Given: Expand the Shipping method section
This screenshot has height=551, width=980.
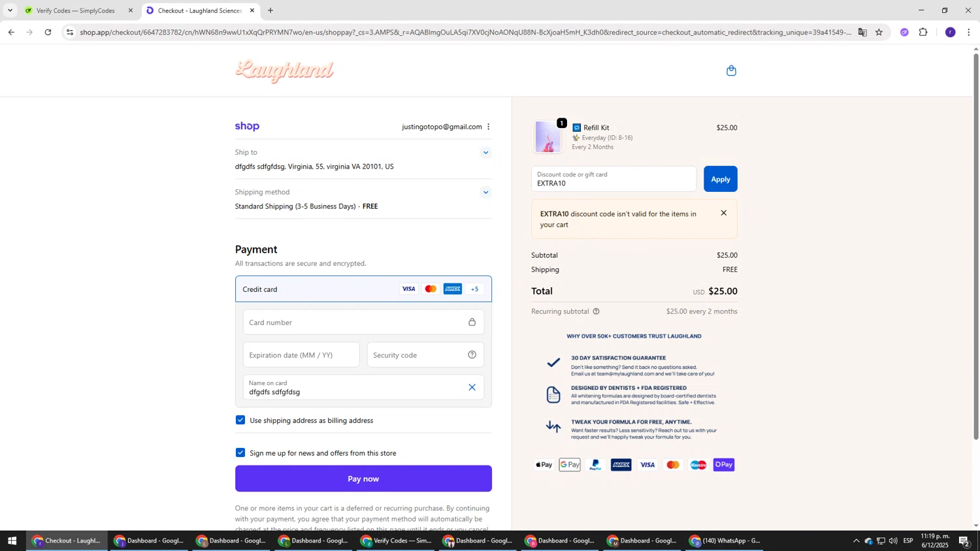Looking at the screenshot, I should click(x=485, y=193).
